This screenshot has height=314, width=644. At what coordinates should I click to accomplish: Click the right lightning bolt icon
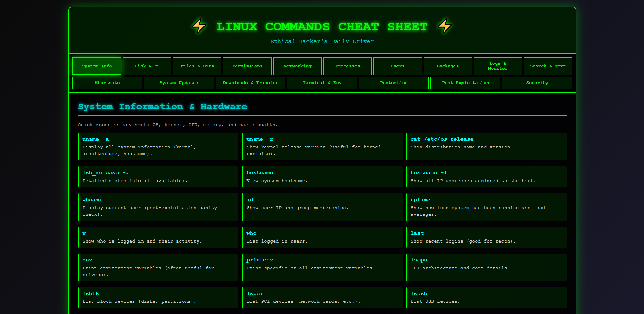point(444,26)
